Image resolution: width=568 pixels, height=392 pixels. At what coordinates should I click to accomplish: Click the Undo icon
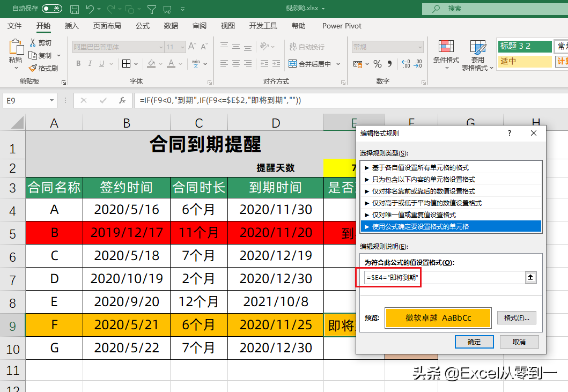pyautogui.click(x=90, y=9)
